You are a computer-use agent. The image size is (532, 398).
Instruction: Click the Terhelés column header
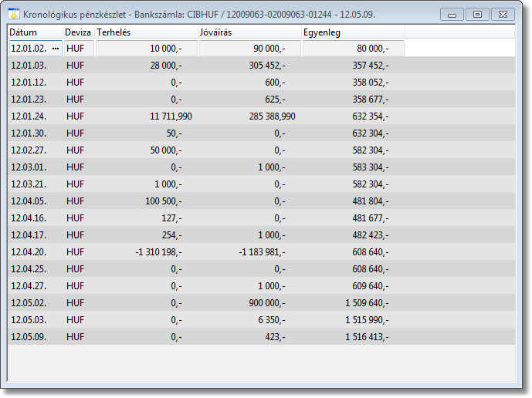[x=146, y=32]
